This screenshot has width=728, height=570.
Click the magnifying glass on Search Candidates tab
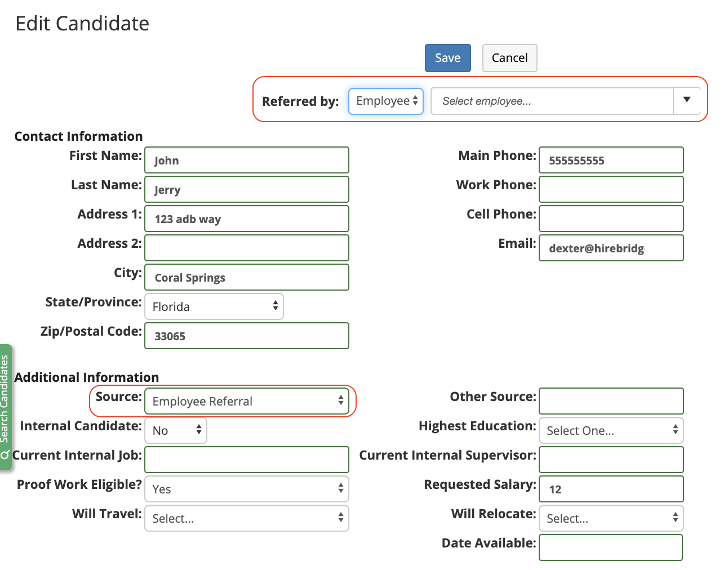(x=6, y=451)
